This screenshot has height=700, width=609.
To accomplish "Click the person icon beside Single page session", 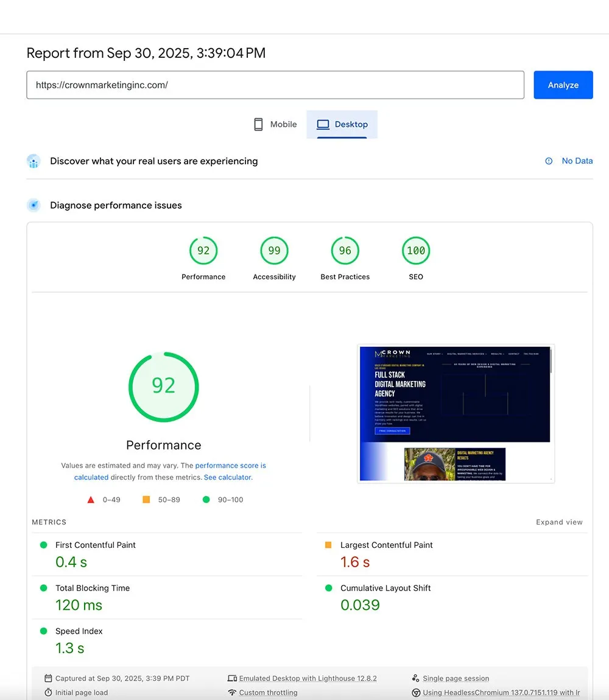I will click(x=417, y=678).
